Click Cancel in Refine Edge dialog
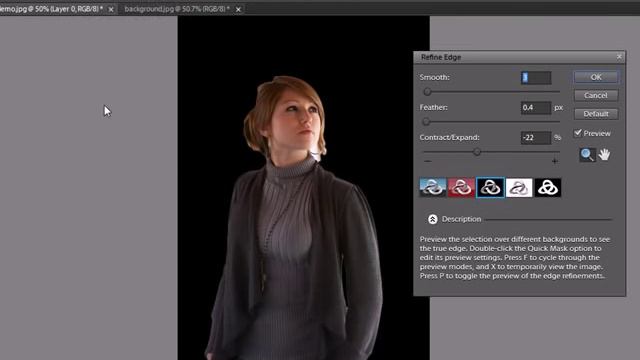The image size is (640, 360). 596,96
